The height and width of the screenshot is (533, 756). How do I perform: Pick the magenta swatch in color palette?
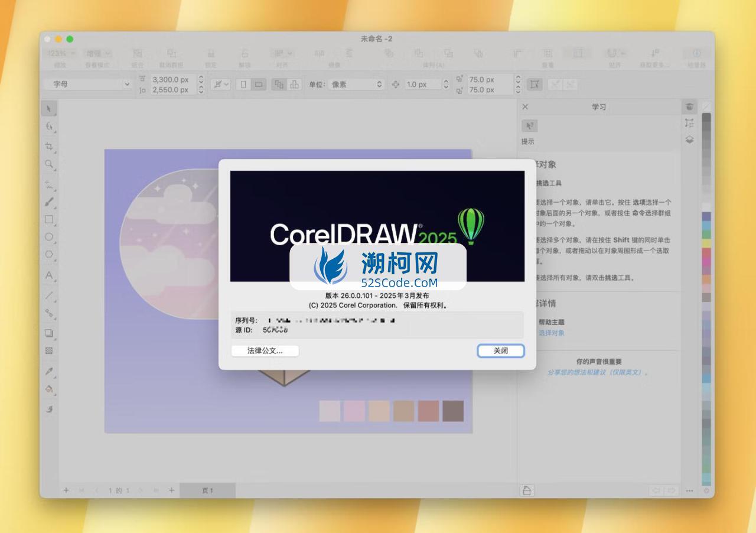point(706,261)
